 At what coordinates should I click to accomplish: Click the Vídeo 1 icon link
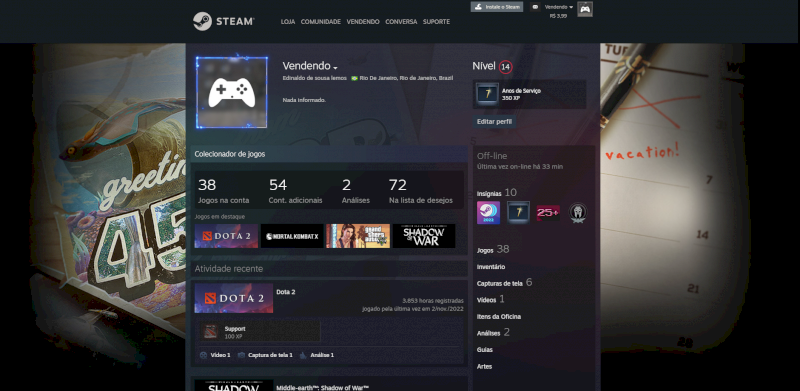[x=204, y=355]
